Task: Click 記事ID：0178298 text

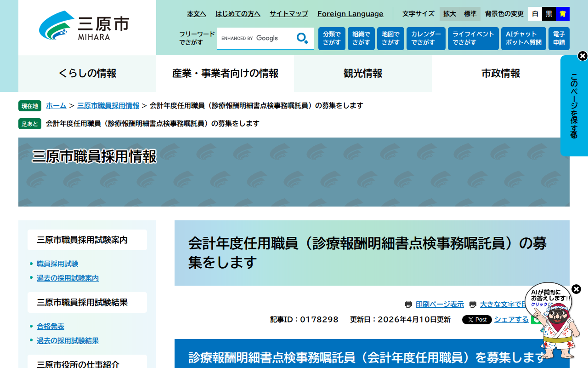Action: click(x=304, y=320)
